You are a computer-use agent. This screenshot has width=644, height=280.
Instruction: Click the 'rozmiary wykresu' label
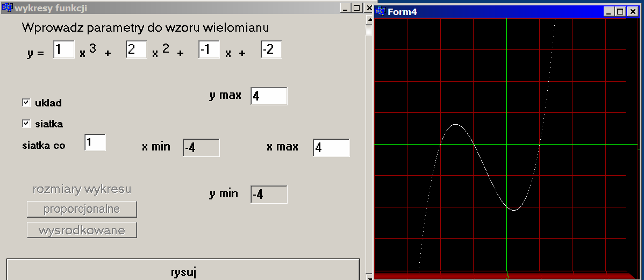pyautogui.click(x=82, y=189)
